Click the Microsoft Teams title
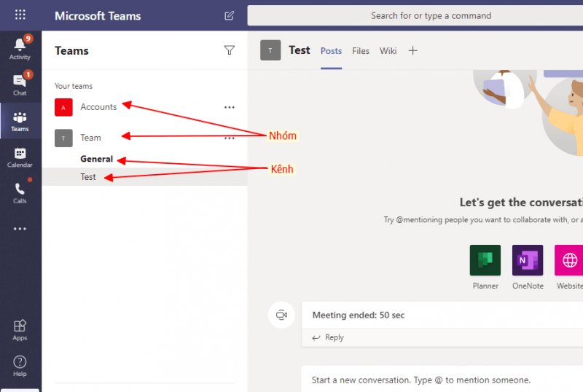583x392 pixels. click(98, 15)
